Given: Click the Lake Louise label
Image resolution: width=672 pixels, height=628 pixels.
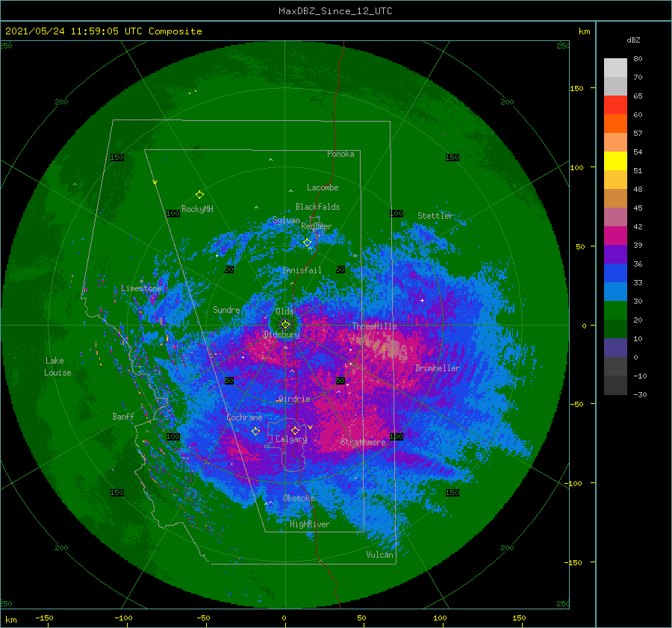Looking at the screenshot, I should (x=57, y=367).
